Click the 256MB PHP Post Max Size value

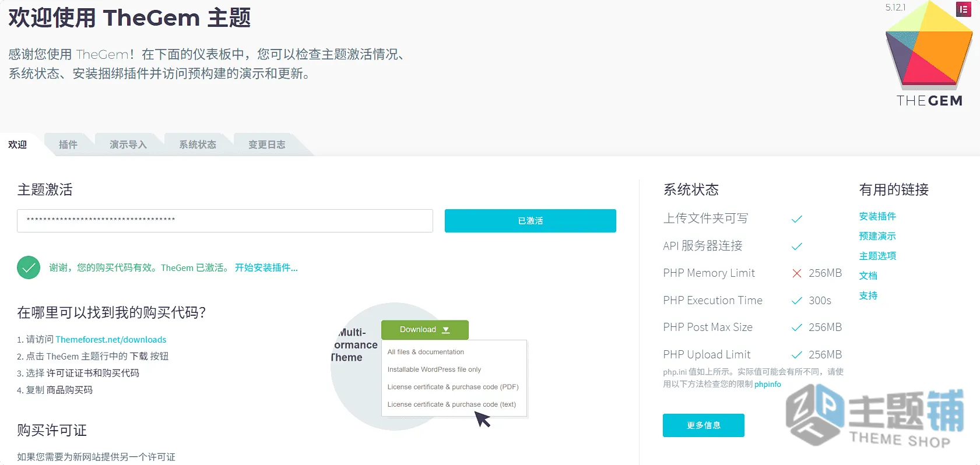(x=825, y=327)
